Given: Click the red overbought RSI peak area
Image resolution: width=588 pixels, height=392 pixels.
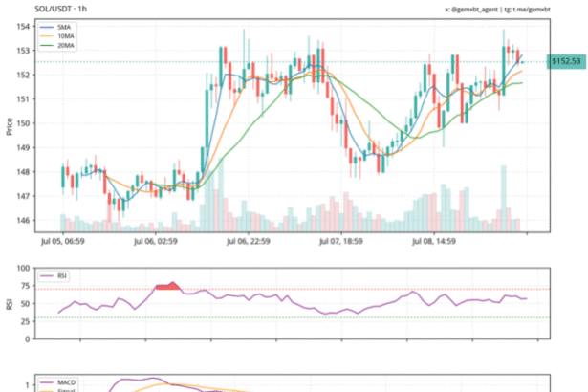Looking at the screenshot, I should pyautogui.click(x=167, y=286).
